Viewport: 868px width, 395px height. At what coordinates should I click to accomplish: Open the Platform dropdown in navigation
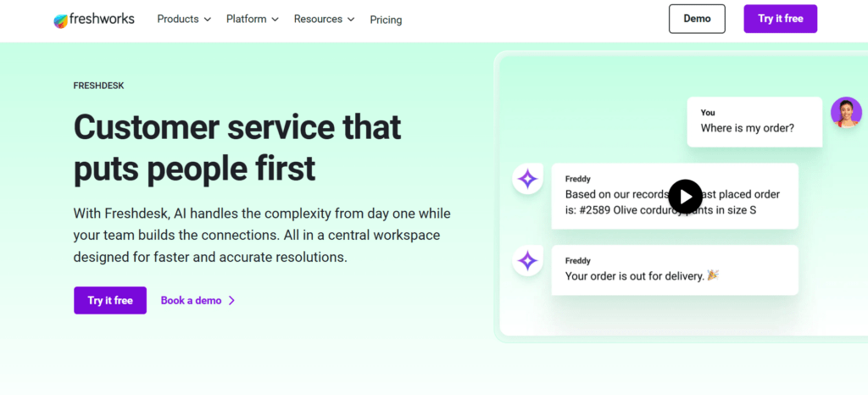253,19
